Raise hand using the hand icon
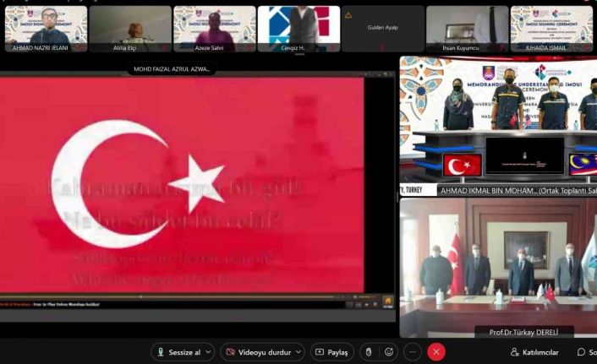Viewport: 597px width, 364px height. point(368,351)
